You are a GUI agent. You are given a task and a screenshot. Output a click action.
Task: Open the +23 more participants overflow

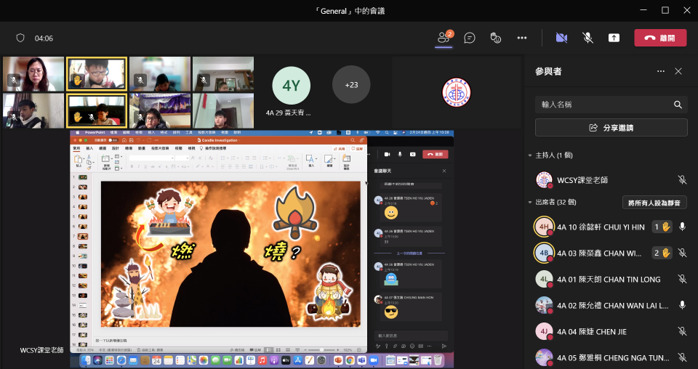tap(351, 85)
